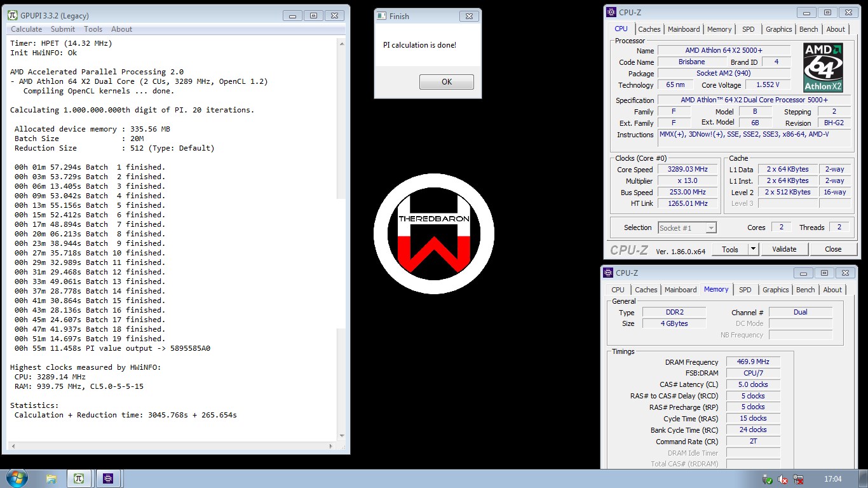Maximize the GPUPI window
Image resolution: width=868 pixels, height=488 pixels.
[313, 15]
